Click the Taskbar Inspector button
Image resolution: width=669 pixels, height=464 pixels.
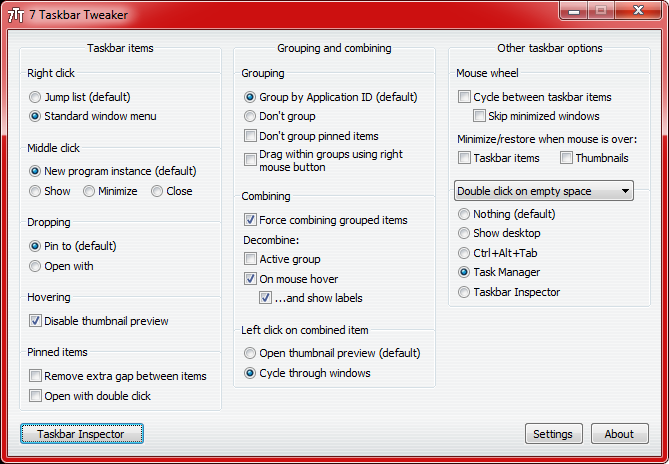(x=81, y=434)
